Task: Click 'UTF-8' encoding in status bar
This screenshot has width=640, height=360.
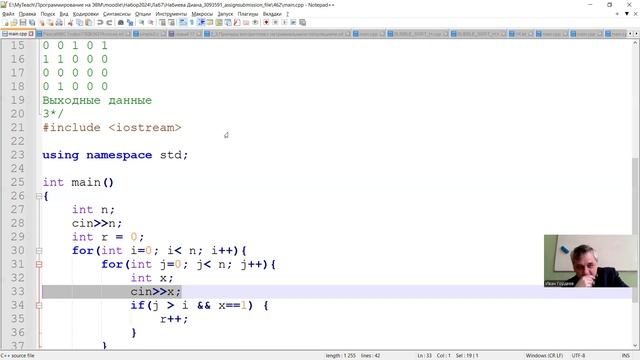Action: pyautogui.click(x=578, y=356)
